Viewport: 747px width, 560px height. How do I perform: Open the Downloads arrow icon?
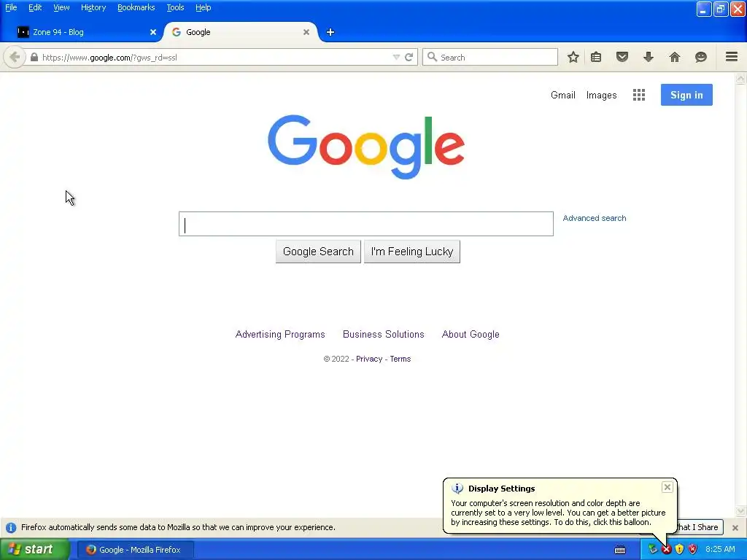pos(649,57)
